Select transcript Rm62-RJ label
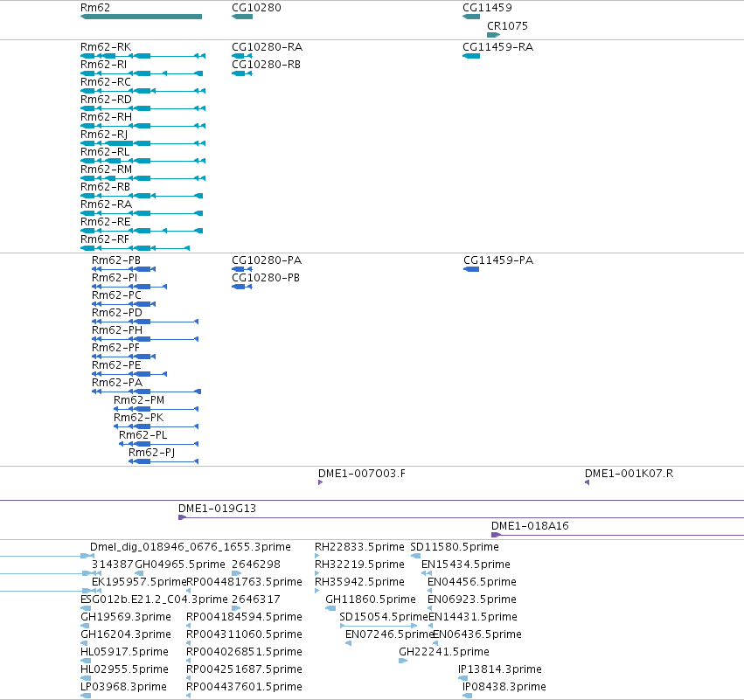 104,135
